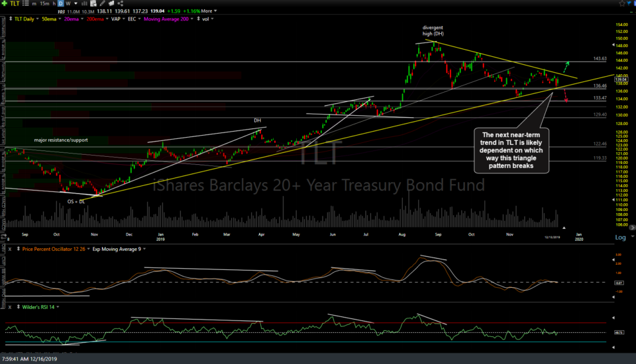This screenshot has height=364, width=636.
Task: Click the scroll-right circle on price axis
Action: point(632,228)
